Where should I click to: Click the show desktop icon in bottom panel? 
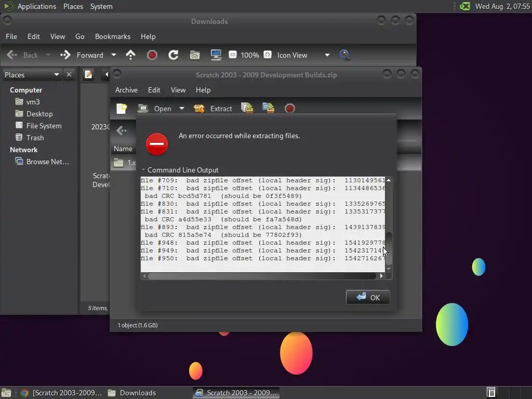tap(6, 393)
